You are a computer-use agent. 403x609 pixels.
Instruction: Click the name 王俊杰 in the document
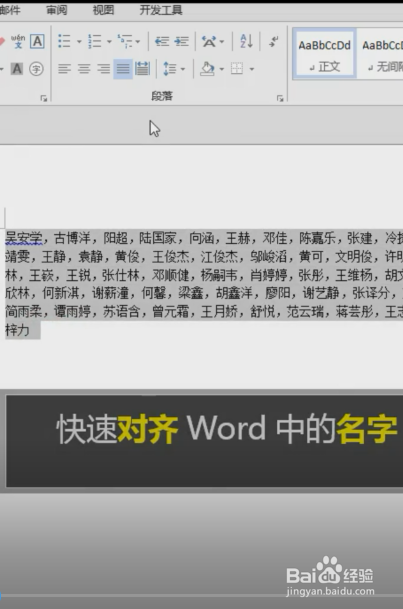coord(170,256)
